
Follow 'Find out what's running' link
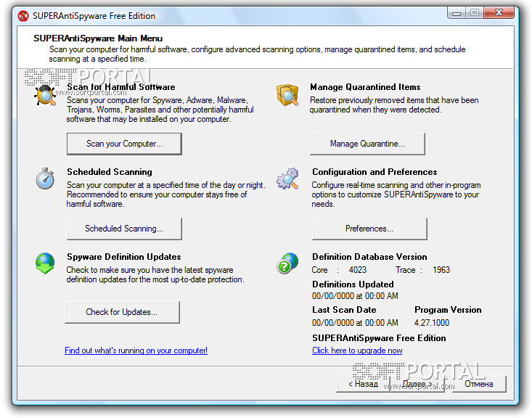[136, 351]
